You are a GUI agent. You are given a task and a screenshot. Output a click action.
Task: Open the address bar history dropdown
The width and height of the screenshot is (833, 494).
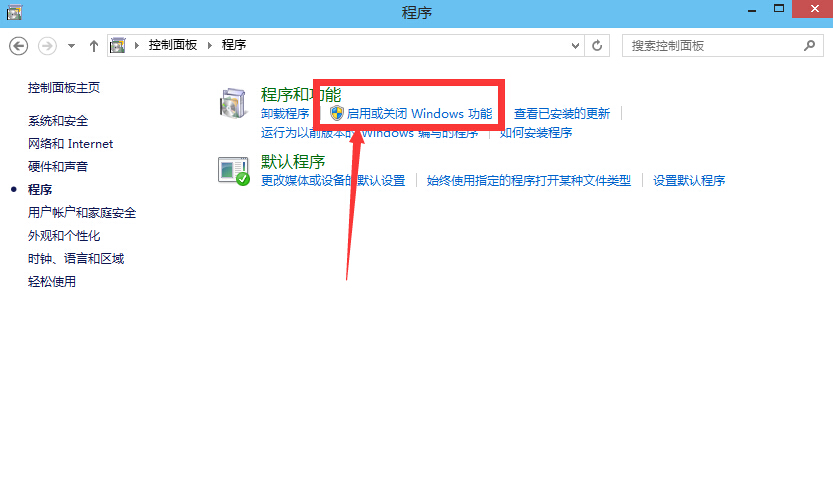(x=575, y=46)
